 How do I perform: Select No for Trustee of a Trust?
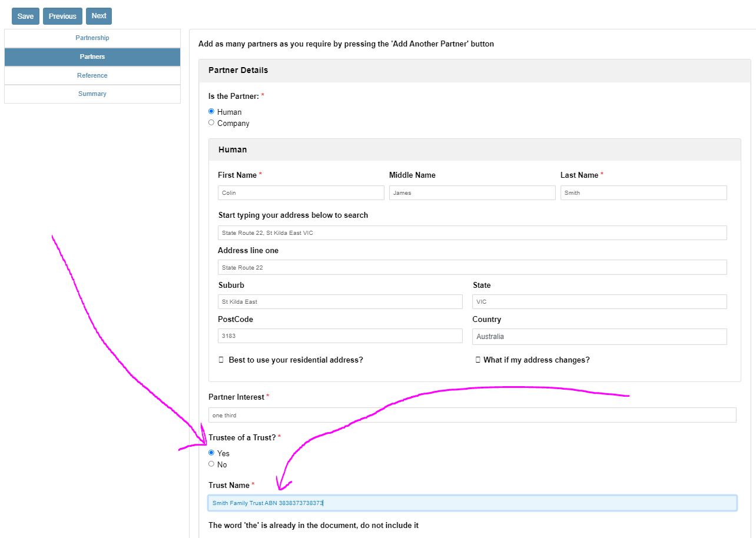tap(211, 464)
